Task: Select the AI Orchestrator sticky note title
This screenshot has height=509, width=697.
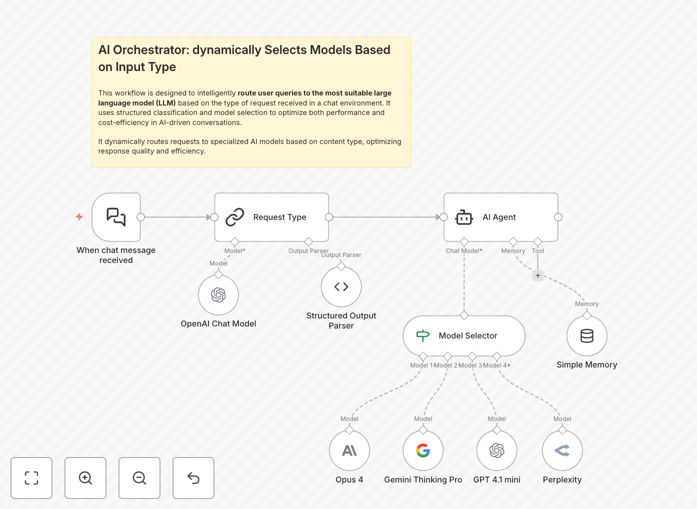Action: [244, 58]
